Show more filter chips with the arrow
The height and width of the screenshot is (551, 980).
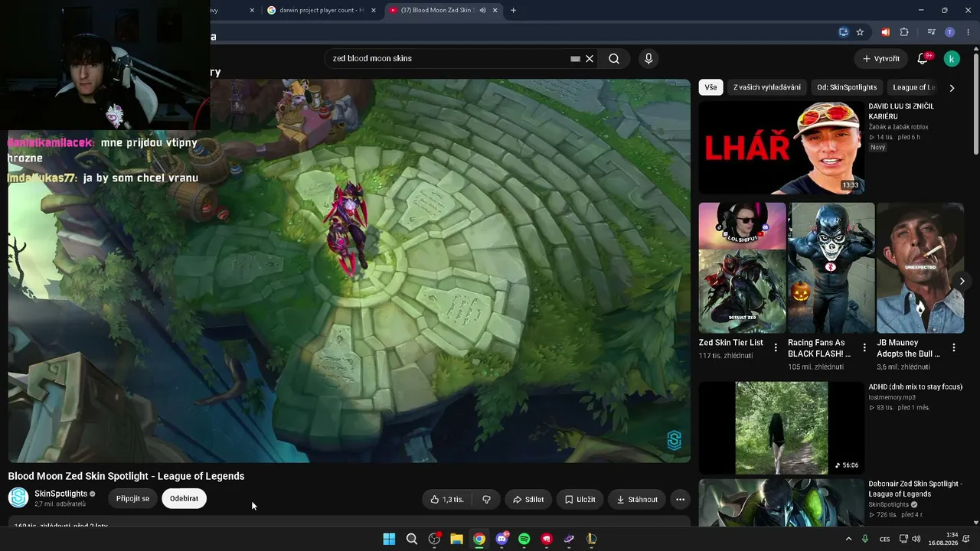[x=952, y=88]
